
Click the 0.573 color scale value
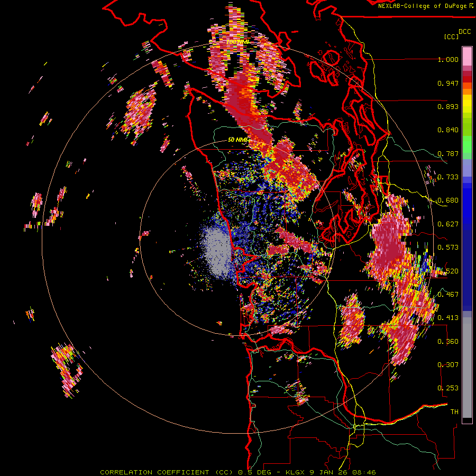coord(448,248)
